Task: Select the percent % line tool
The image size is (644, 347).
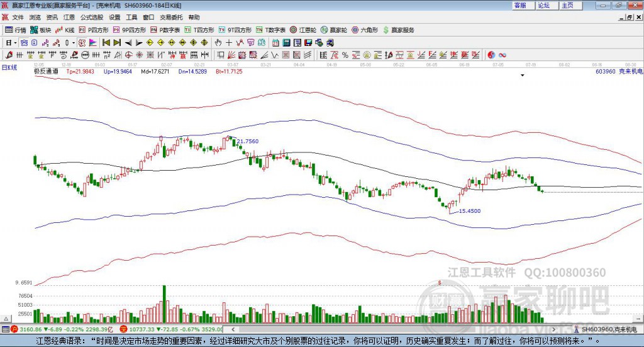Action: (x=345, y=55)
